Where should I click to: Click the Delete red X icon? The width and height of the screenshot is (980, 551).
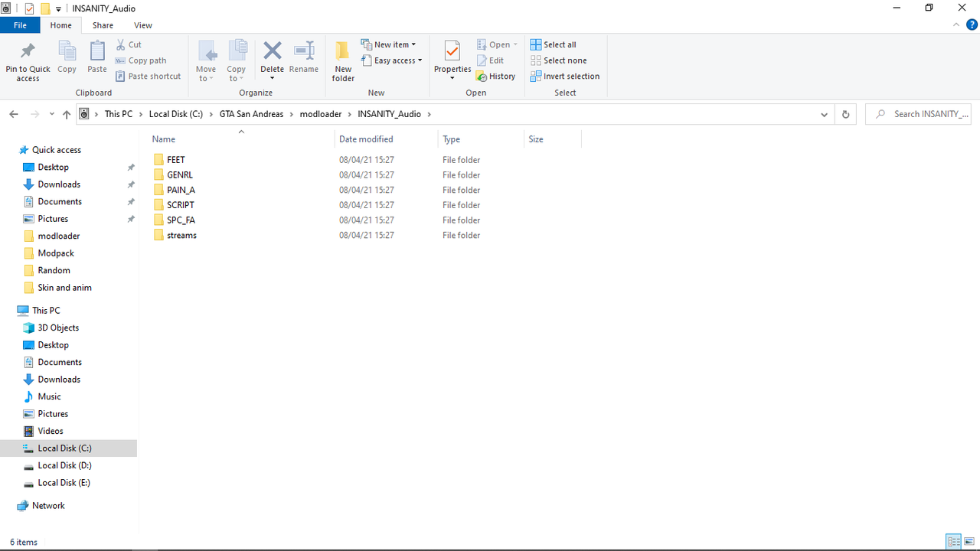tap(272, 51)
